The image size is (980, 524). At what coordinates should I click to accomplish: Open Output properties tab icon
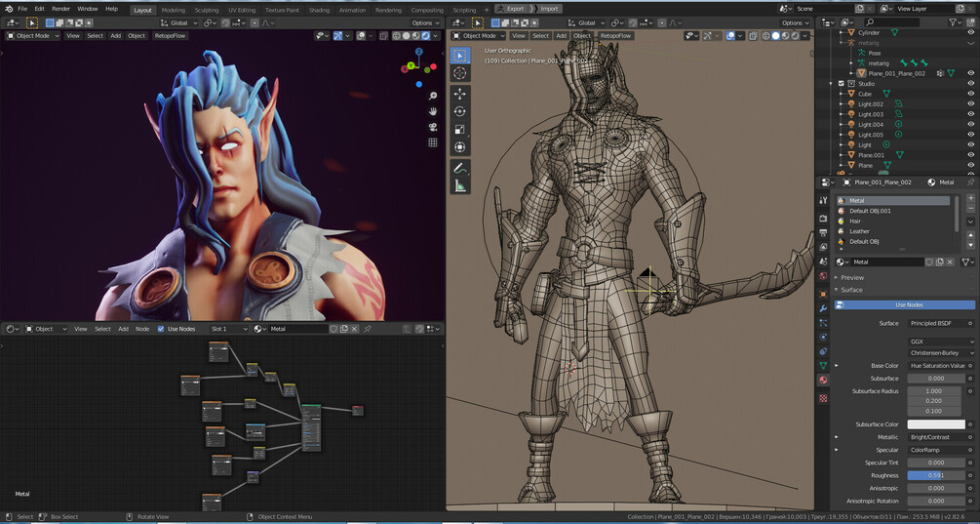coord(823,232)
